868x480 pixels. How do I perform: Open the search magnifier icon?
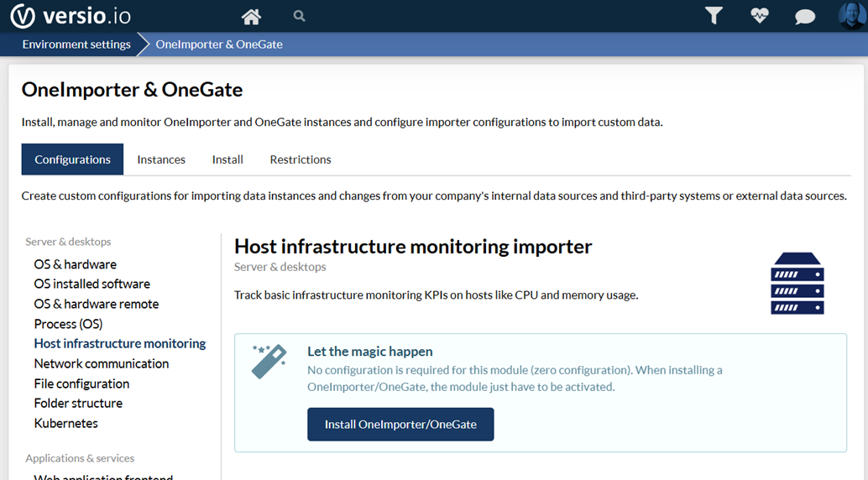pos(299,16)
